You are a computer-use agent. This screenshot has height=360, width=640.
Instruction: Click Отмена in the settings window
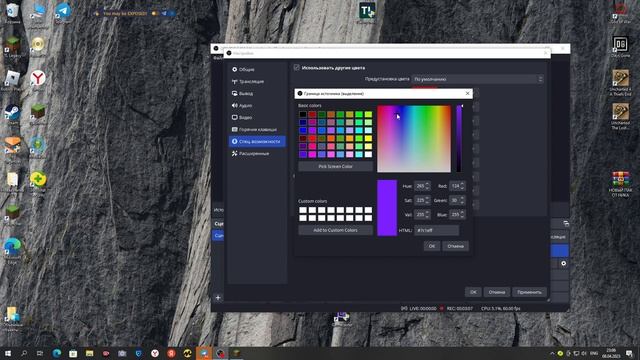click(x=497, y=292)
